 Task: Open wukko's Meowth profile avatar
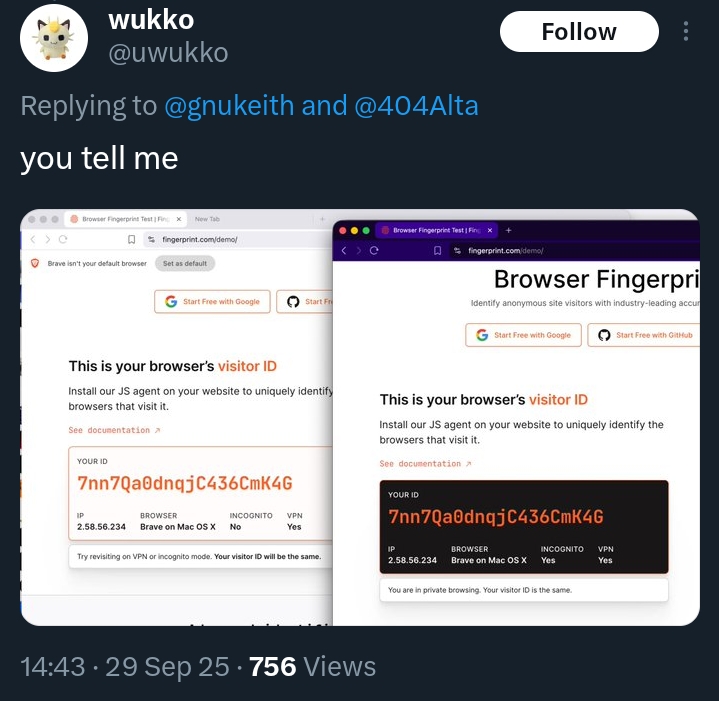tap(54, 38)
